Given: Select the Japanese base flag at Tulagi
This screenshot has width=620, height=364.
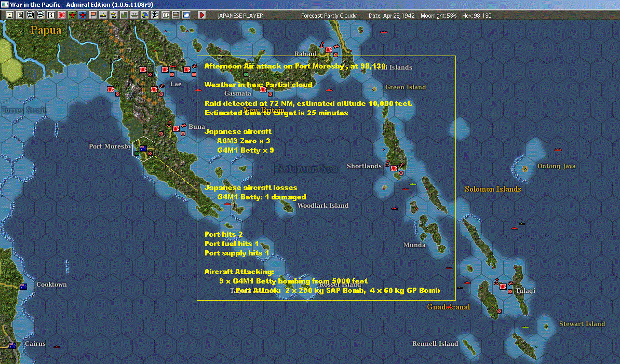Looking at the screenshot, I should (503, 287).
